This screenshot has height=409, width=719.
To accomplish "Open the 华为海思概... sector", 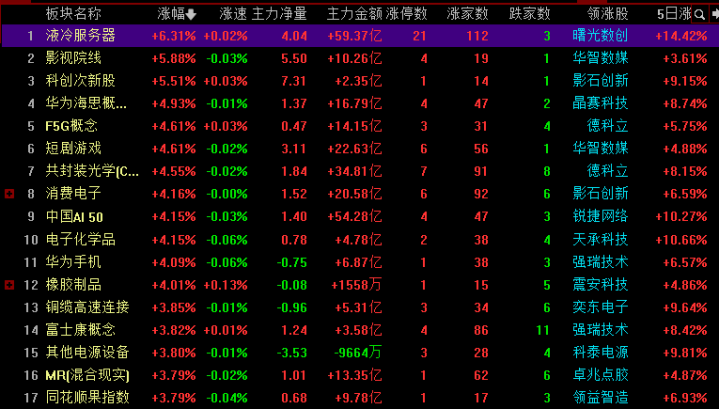I will click(x=86, y=103).
